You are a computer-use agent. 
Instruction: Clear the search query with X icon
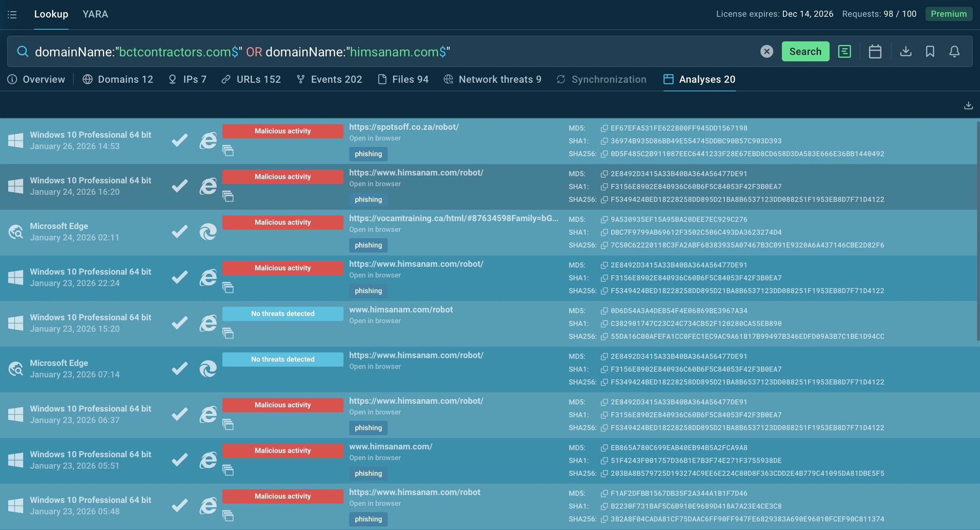coord(767,51)
